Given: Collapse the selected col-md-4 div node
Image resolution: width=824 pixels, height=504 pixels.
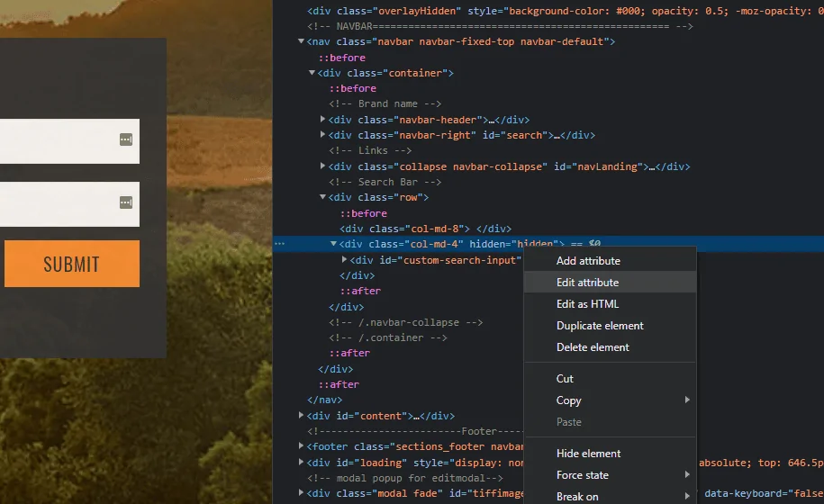Looking at the screenshot, I should 334,244.
